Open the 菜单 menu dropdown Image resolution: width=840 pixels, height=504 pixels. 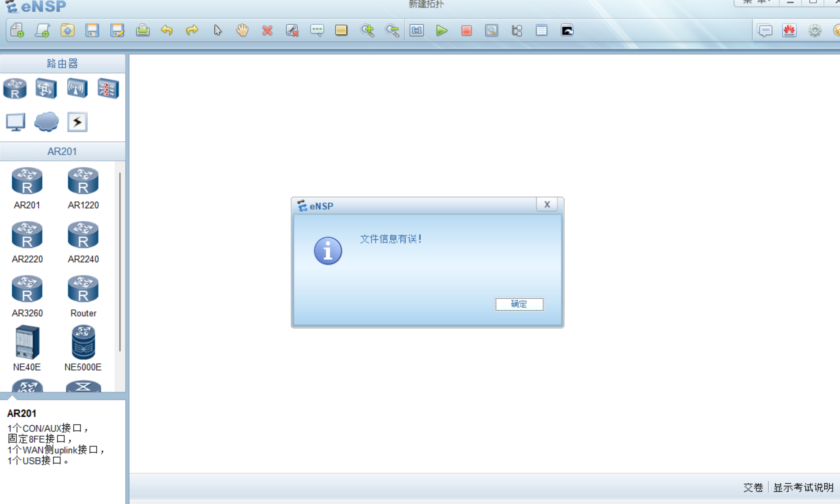point(756,2)
